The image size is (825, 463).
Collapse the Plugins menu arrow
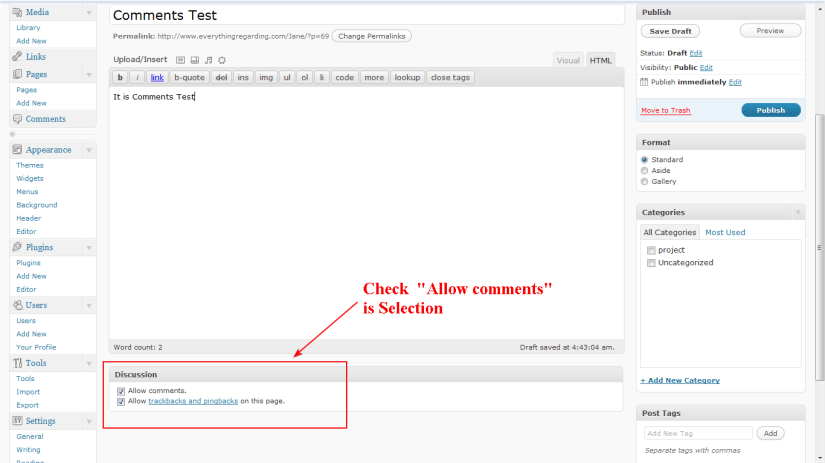coord(89,248)
